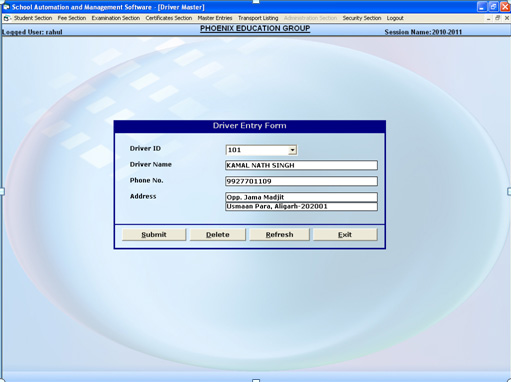Restore the inner Driver Master child window
511x382 pixels.
click(x=498, y=18)
